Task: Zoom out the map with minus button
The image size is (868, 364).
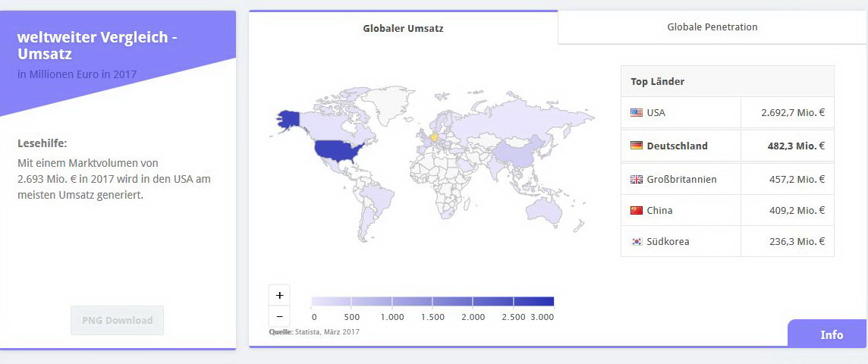Action: point(279,316)
